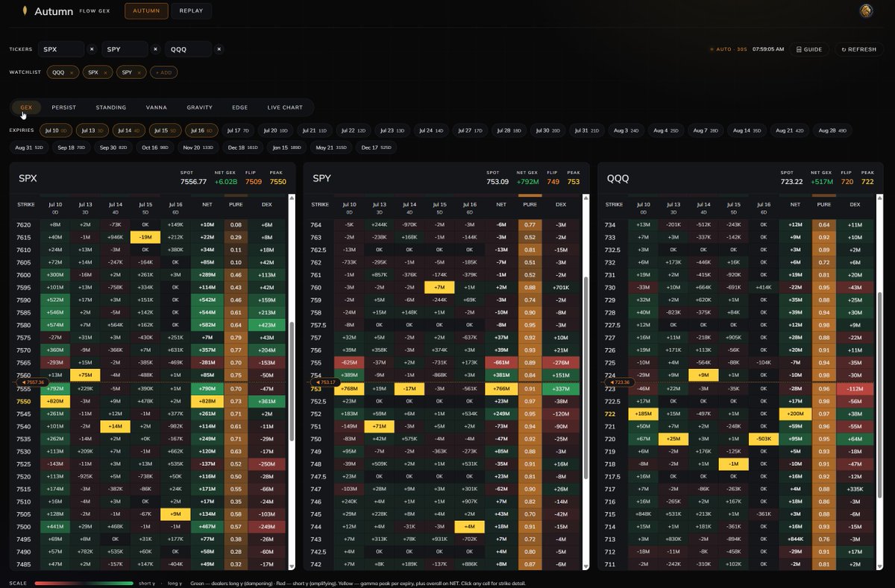The image size is (895, 588).
Task: Enable the Jul 20 10D expiry chip
Action: (275, 130)
